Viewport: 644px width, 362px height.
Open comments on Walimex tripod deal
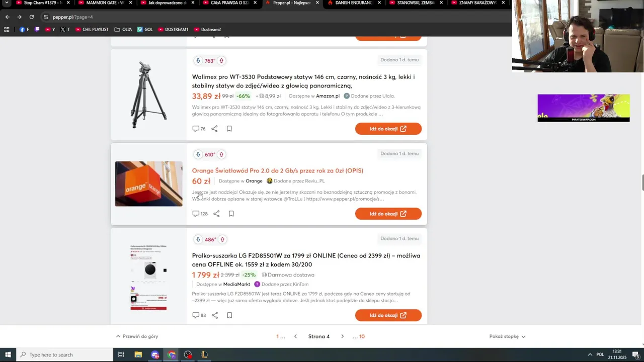point(199,129)
